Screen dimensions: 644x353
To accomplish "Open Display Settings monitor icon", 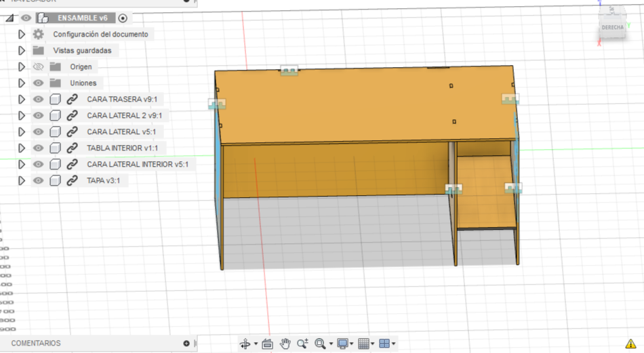I will click(342, 344).
